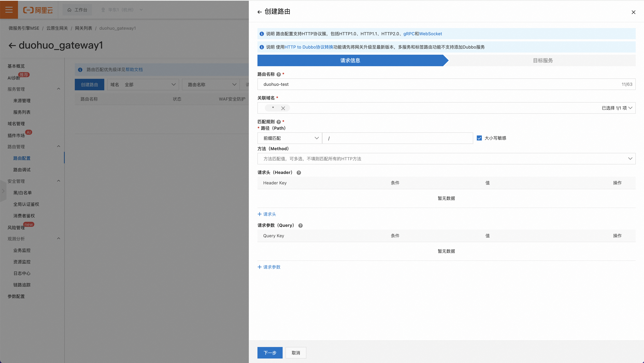This screenshot has width=644, height=363.
Task: Click the help icon beside 请求头 (Header)
Action: pos(298,173)
